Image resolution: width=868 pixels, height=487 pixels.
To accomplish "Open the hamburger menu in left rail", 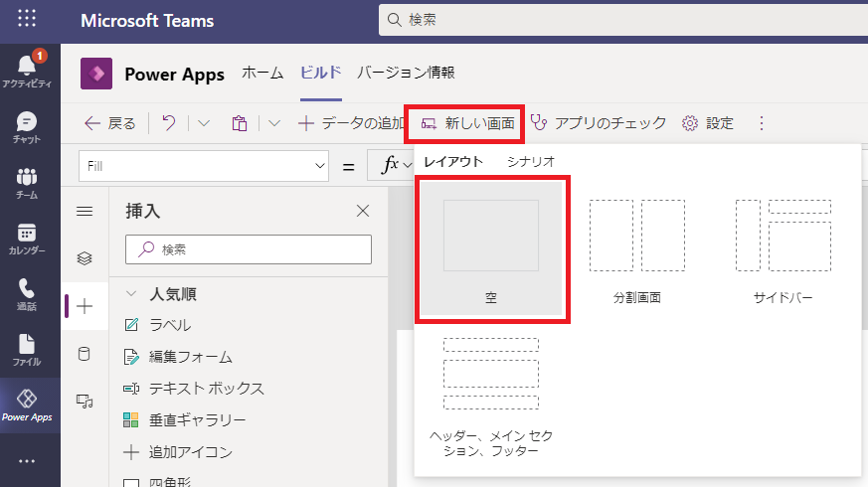I will [x=85, y=211].
